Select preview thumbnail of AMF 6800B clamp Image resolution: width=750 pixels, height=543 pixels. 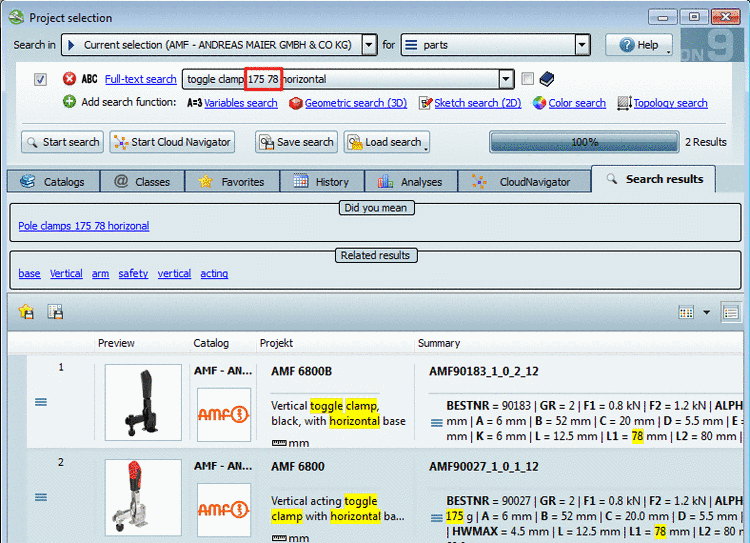[143, 402]
